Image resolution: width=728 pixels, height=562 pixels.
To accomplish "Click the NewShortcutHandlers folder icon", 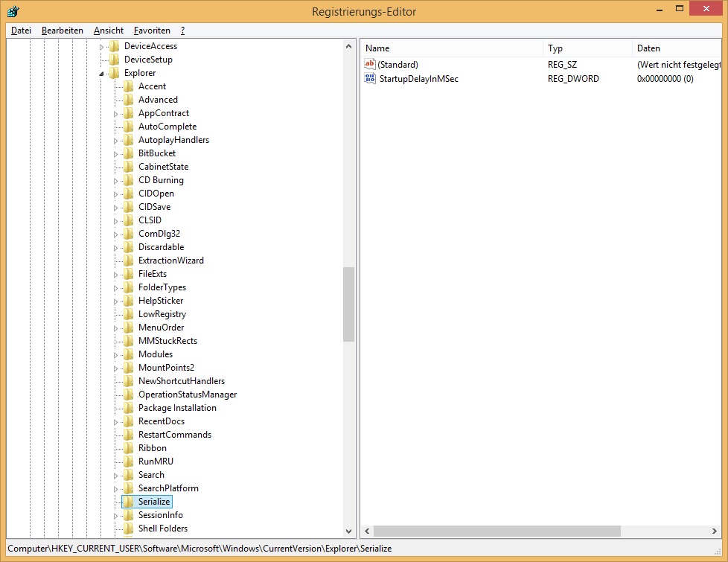I will click(x=129, y=381).
